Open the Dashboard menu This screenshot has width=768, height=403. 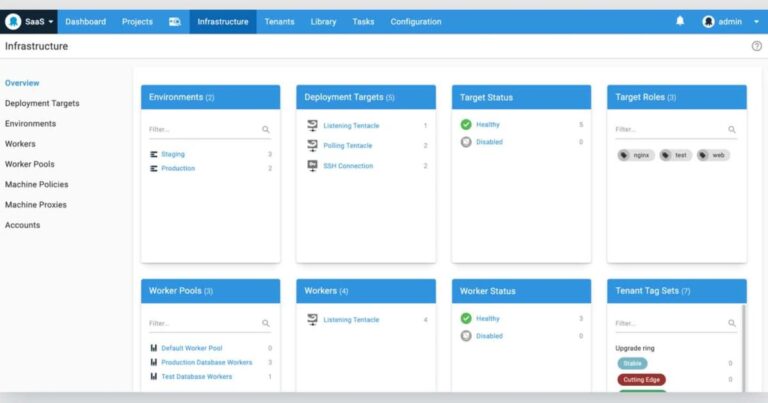pyautogui.click(x=85, y=22)
